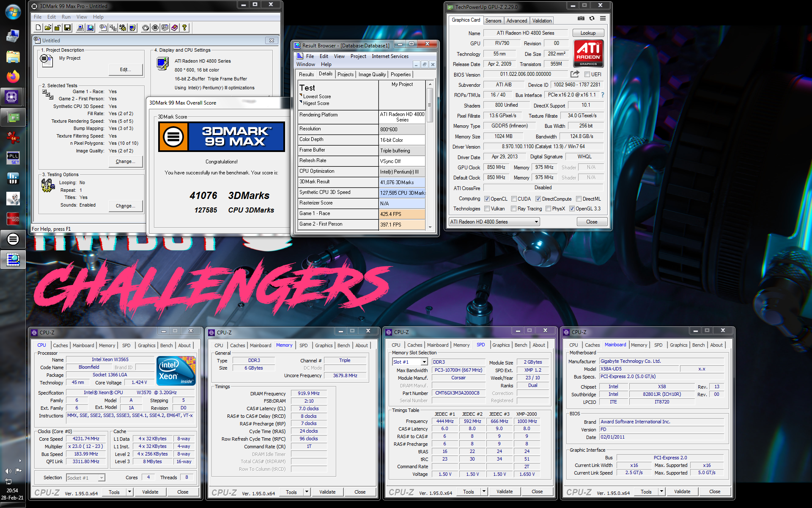
Task: Click the BIOS share/export icon in GPU-Z
Action: click(x=575, y=74)
